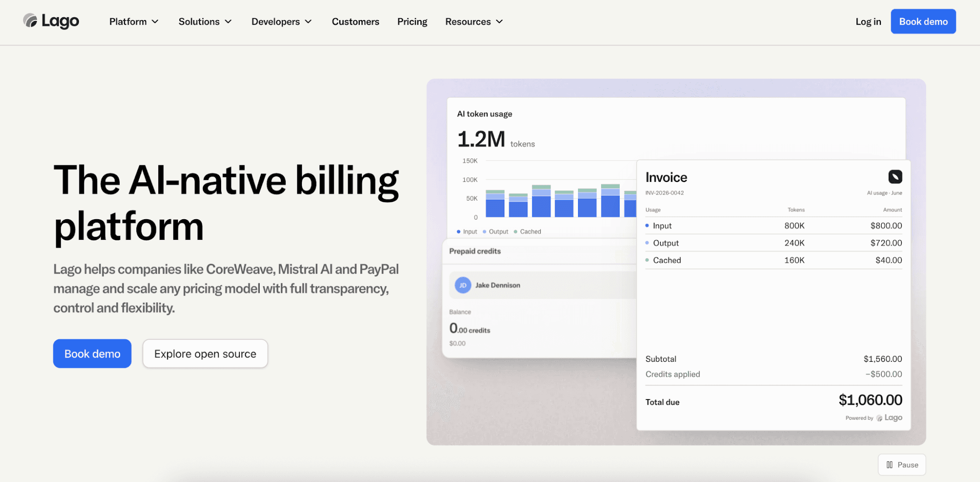
Task: Click the Output row in the invoice
Action: point(774,243)
